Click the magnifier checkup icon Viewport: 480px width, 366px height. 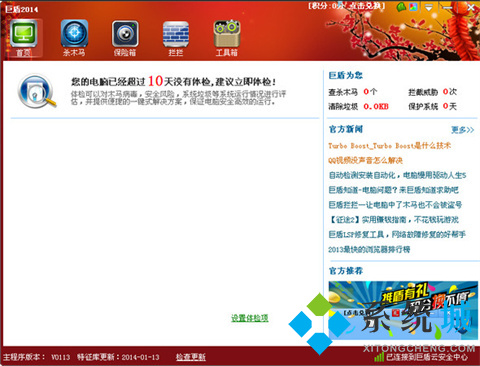[x=37, y=91]
